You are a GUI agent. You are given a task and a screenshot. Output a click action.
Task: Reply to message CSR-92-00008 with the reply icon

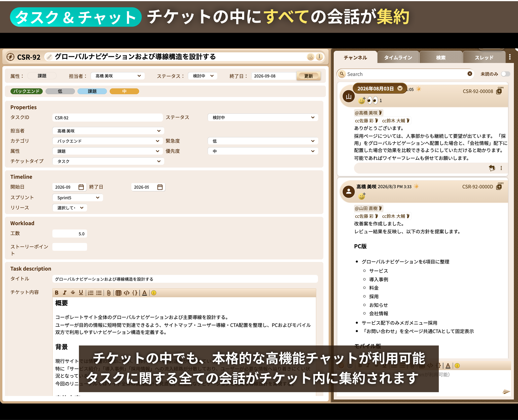492,168
